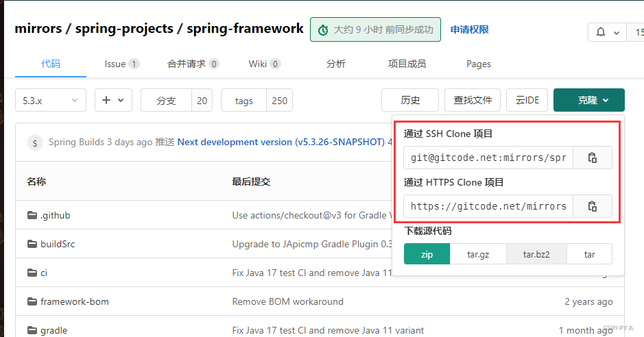
Task: Click the mirrors breadcrumb link
Action: pos(38,28)
